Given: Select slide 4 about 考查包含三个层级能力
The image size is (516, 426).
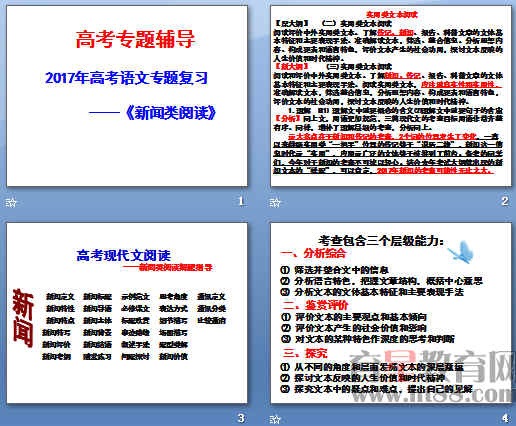Looking at the screenshot, I should [391, 313].
